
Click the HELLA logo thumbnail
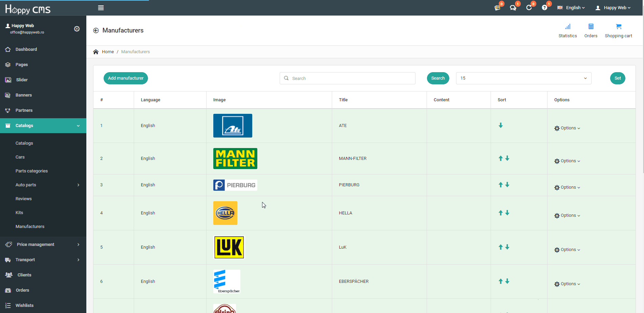(225, 213)
